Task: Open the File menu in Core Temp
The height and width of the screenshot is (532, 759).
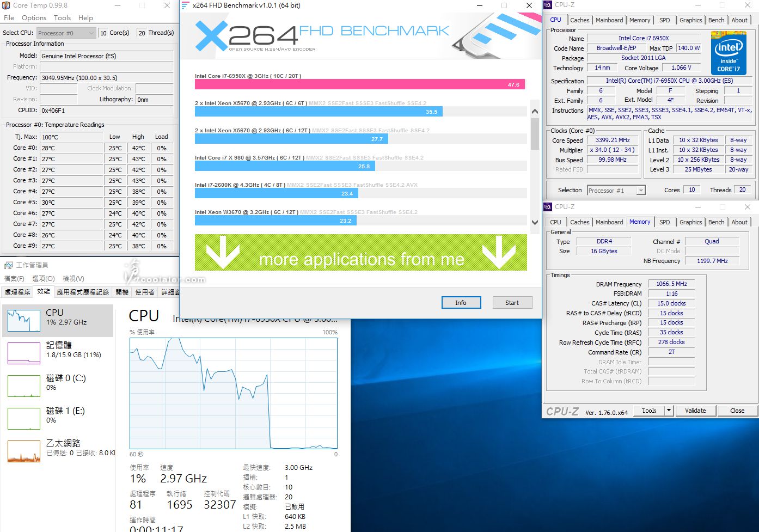Action: click(x=9, y=18)
